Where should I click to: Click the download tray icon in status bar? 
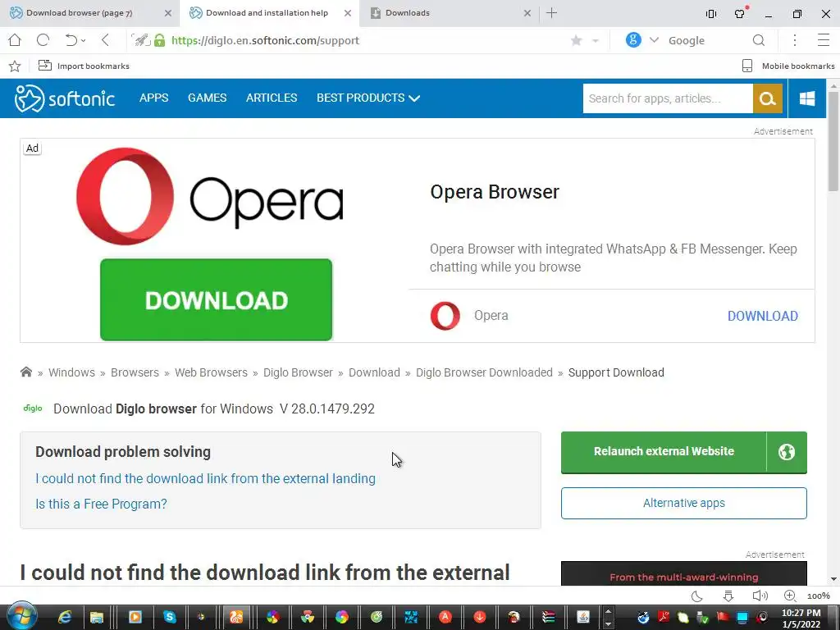[x=728, y=596]
